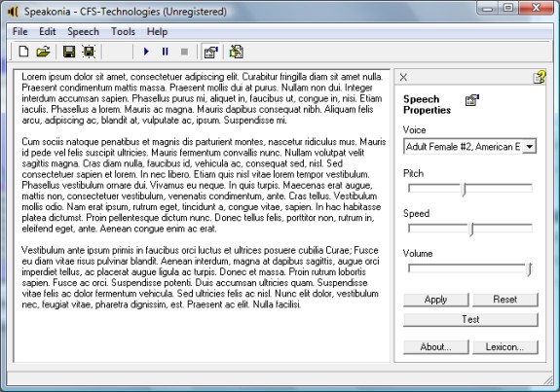
Task: Maximize the Speakonia window
Action: [x=508, y=8]
